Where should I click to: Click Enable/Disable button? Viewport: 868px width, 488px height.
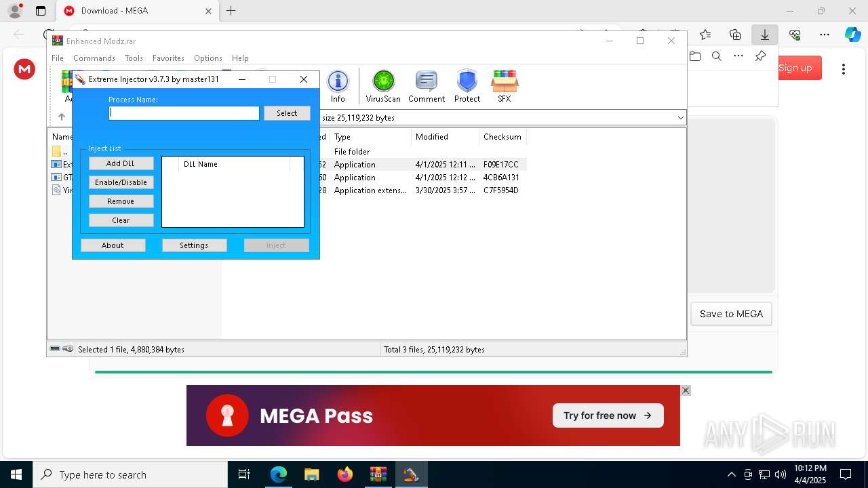click(x=121, y=182)
